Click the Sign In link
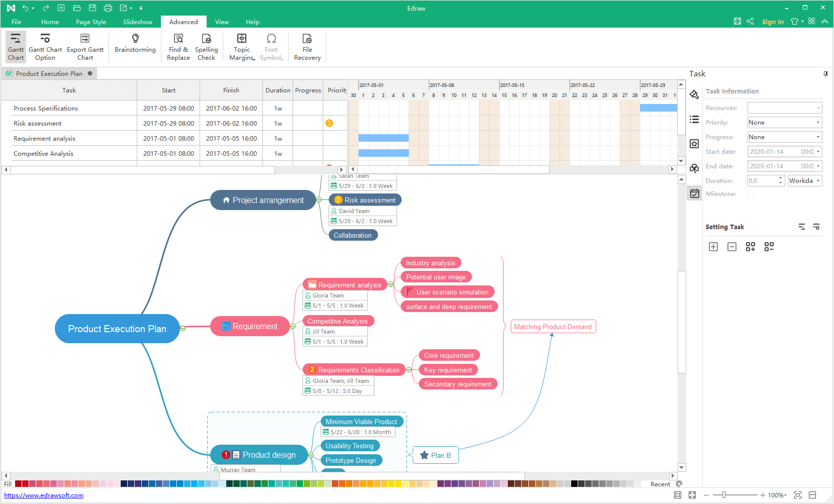 coord(773,22)
